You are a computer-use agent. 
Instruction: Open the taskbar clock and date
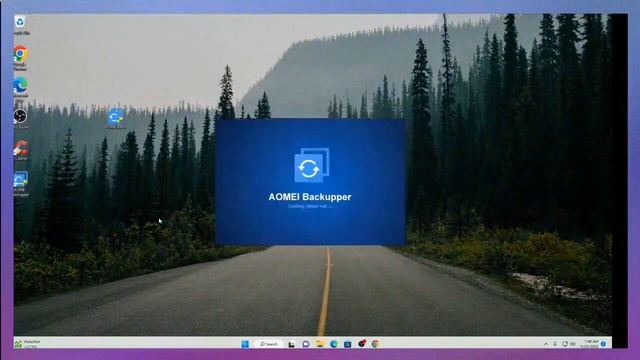tap(590, 344)
